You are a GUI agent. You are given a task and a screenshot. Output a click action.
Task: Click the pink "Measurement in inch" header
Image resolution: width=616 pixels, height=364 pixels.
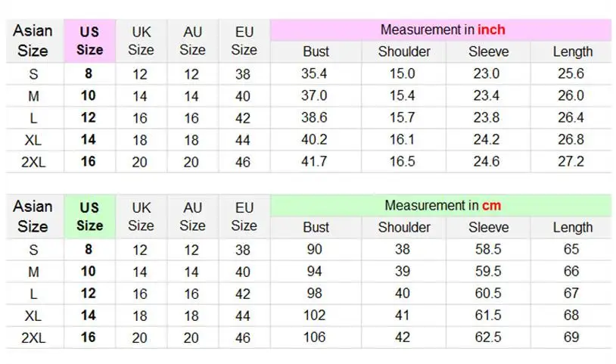pyautogui.click(x=442, y=30)
